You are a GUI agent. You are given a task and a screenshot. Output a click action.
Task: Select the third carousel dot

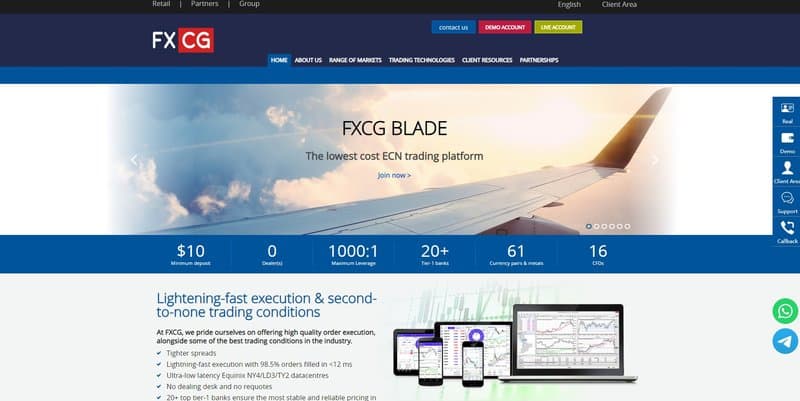coord(604,226)
